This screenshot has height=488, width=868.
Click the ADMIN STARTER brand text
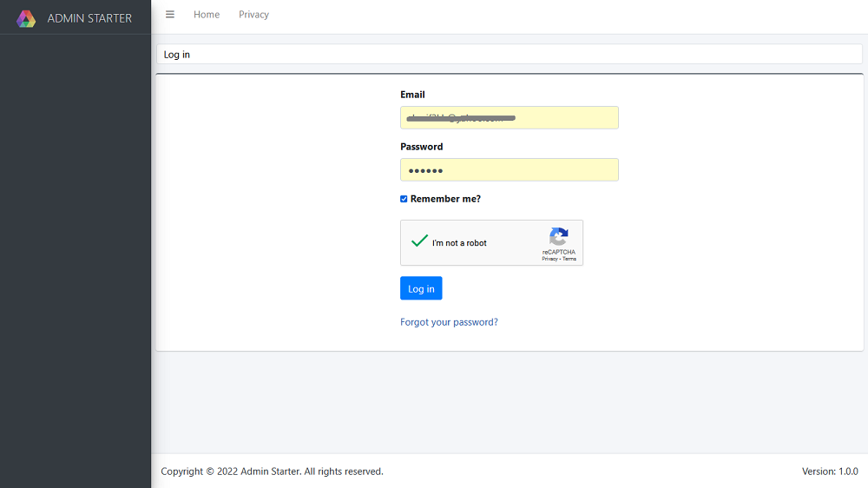click(89, 18)
